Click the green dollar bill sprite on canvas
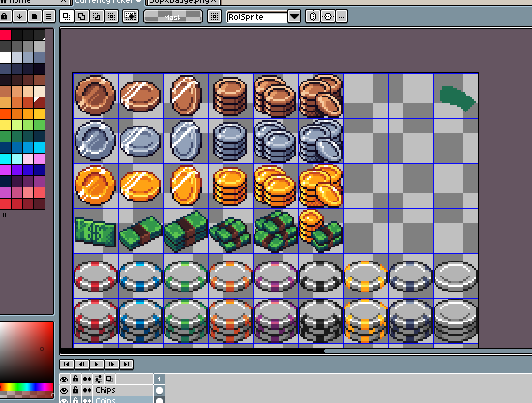The height and width of the screenshot is (403, 532). 95,232
